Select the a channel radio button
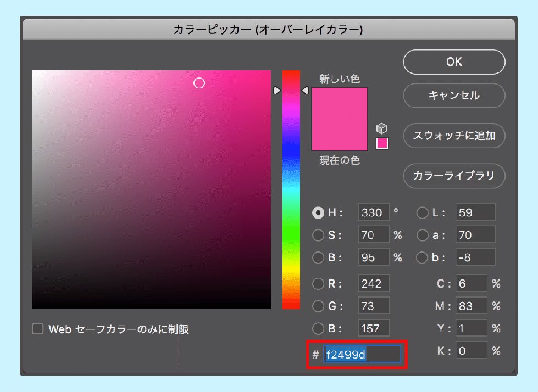 [x=422, y=235]
